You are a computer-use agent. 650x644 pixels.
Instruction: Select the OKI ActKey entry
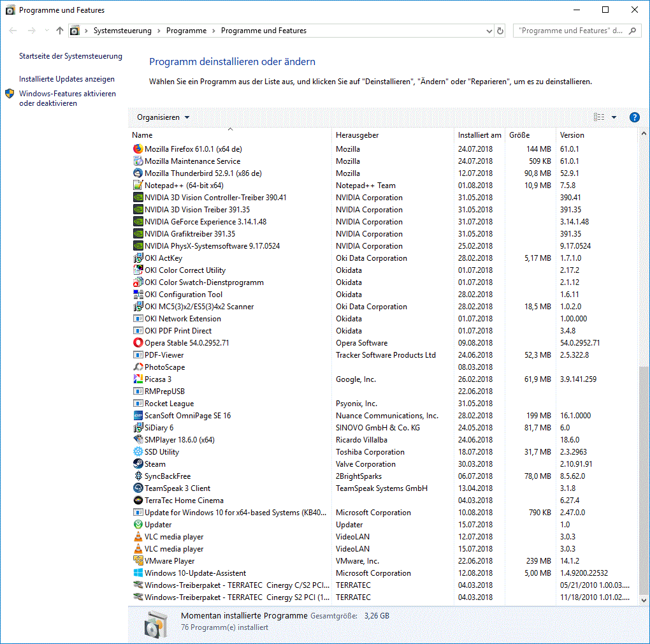click(384, 258)
